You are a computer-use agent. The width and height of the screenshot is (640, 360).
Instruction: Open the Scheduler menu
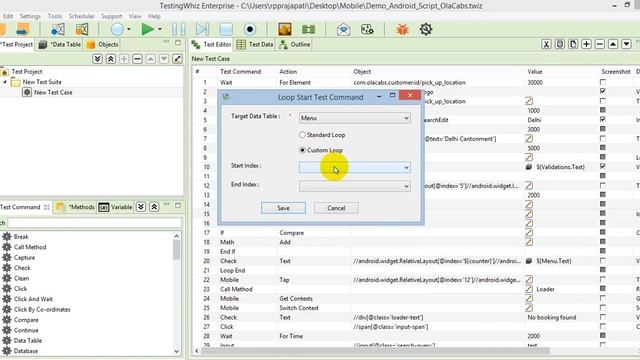[x=82, y=16]
